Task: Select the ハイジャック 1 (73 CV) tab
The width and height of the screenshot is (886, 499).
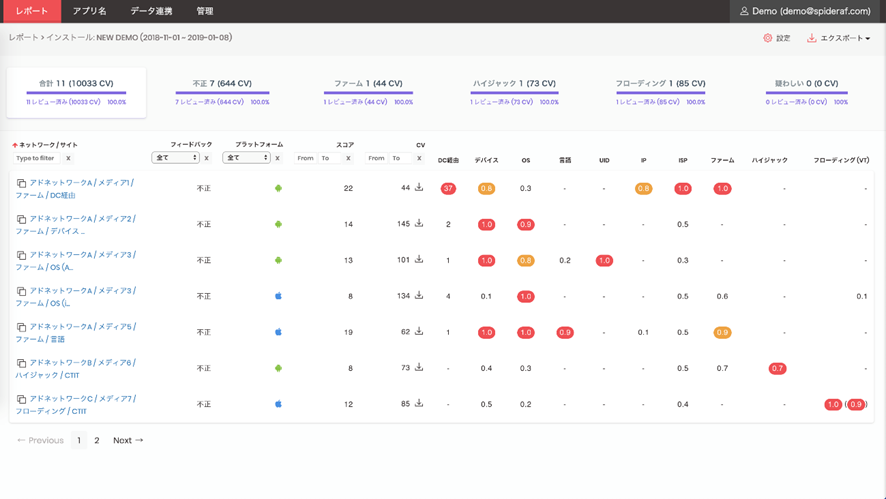Action: click(x=514, y=92)
